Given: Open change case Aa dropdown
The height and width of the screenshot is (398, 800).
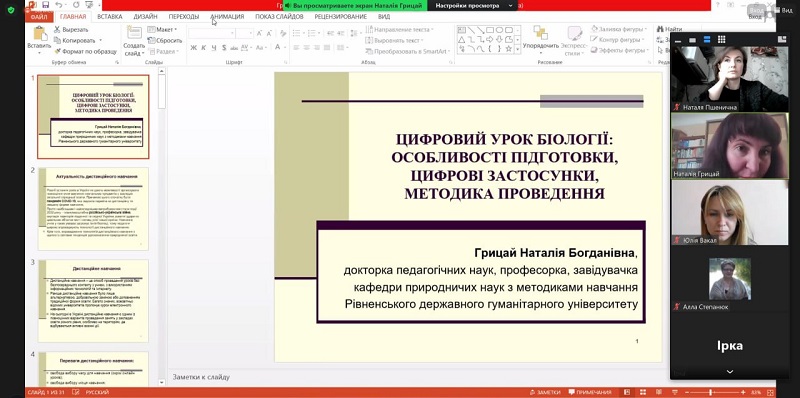Looking at the screenshot, I should coord(261,47).
